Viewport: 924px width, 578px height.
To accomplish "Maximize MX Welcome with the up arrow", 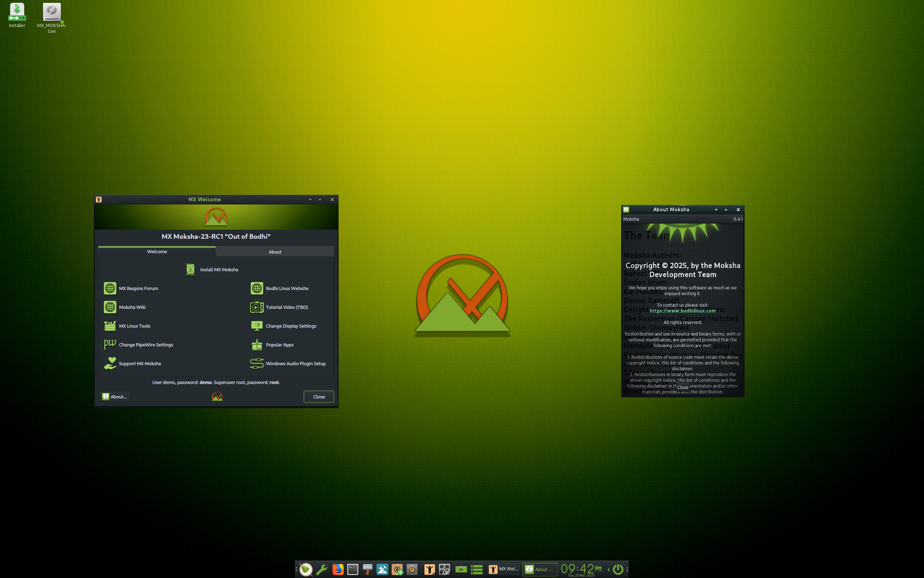I will [320, 199].
